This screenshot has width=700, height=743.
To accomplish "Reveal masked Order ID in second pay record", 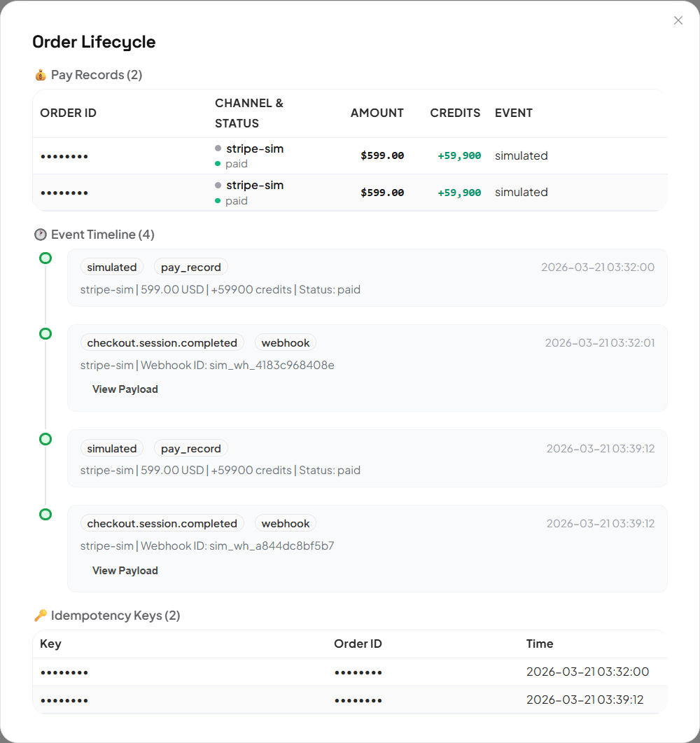I will click(64, 193).
